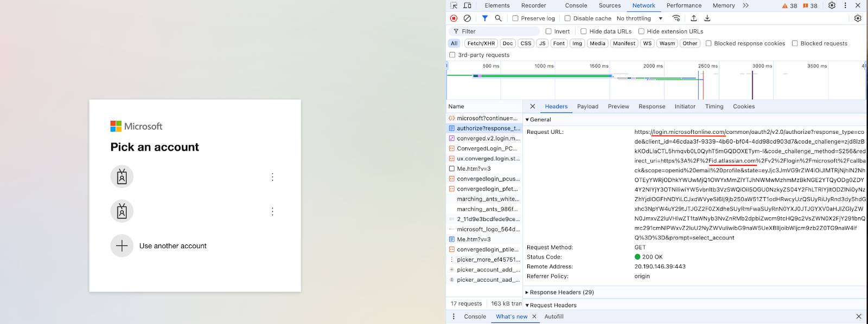Filter requests by Fetch/XHR
This screenshot has height=324, width=868.
(481, 43)
